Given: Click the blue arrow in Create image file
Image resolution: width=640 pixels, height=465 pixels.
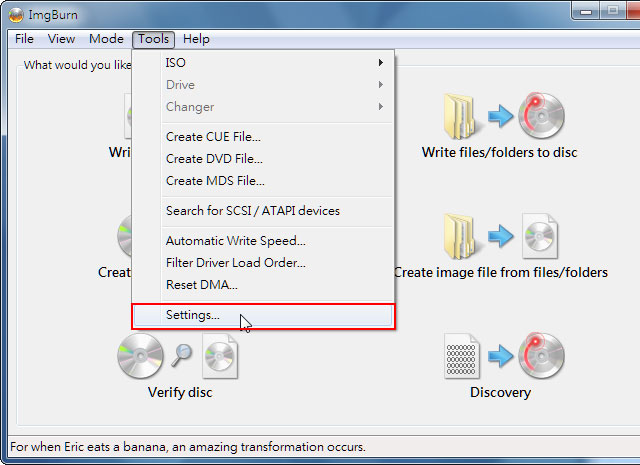Looking at the screenshot, I should [500, 236].
